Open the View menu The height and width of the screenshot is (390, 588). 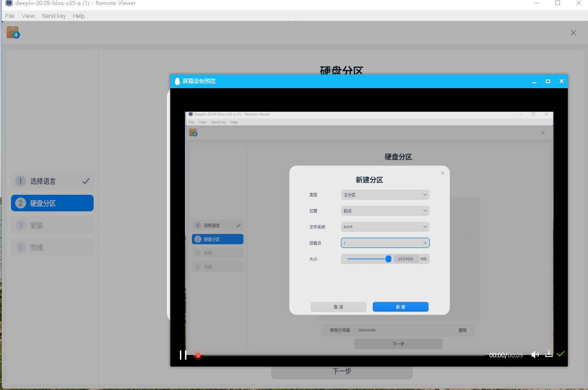[x=28, y=16]
